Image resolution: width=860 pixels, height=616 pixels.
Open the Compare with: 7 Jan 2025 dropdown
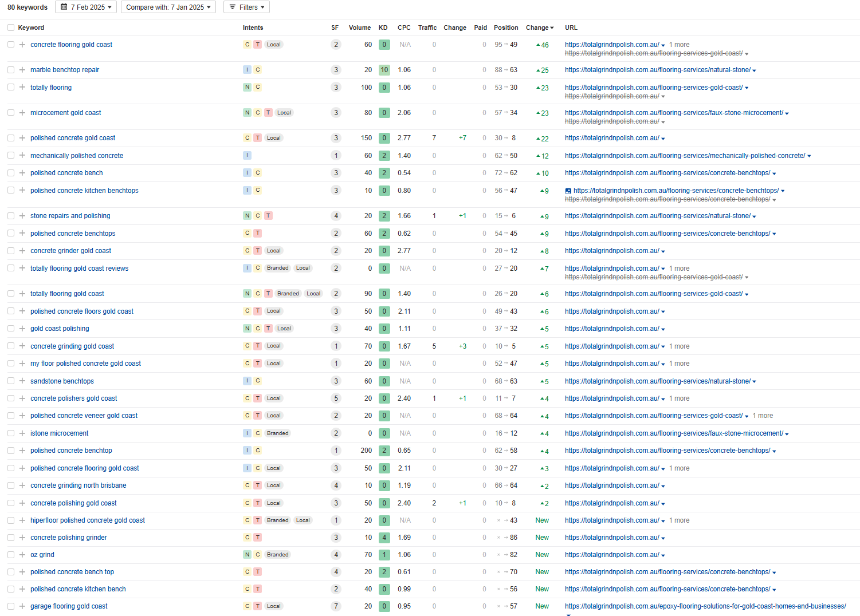click(x=168, y=7)
